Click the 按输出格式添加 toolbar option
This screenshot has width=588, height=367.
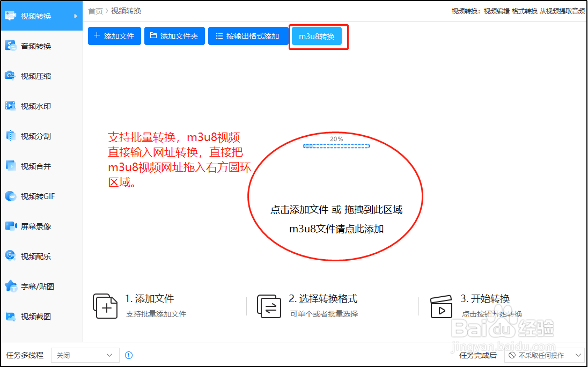click(x=248, y=36)
